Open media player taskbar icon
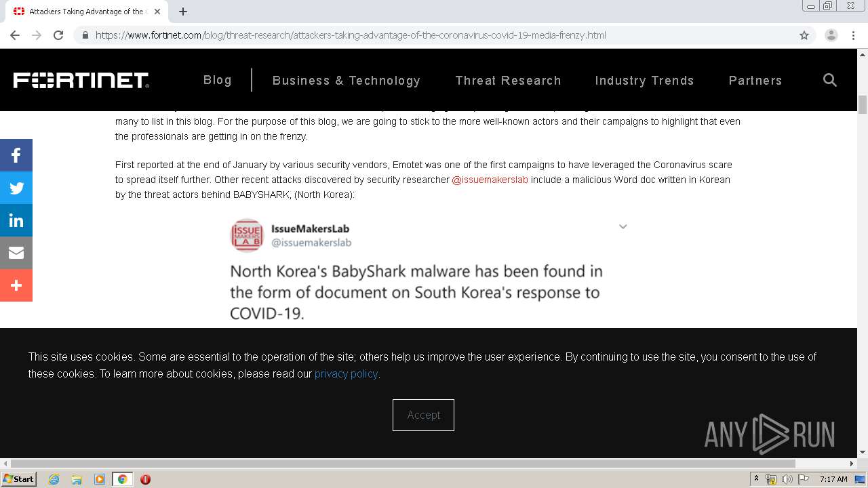The width and height of the screenshot is (868, 488). click(x=100, y=479)
